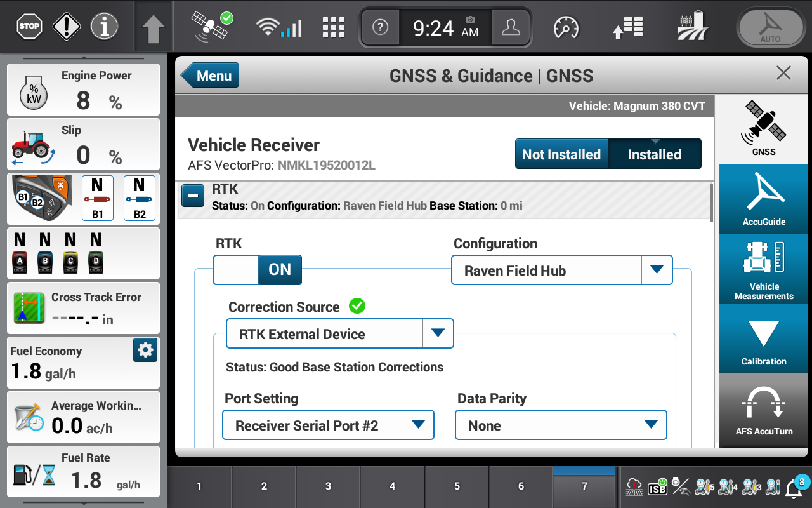The image size is (812, 508).
Task: Tap the Correction Source green check icon
Action: tap(357, 306)
